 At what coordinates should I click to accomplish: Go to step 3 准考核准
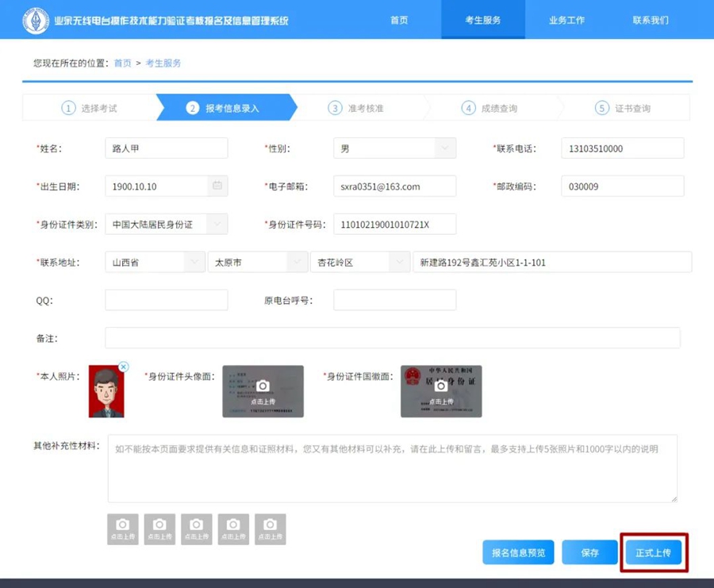click(x=356, y=108)
